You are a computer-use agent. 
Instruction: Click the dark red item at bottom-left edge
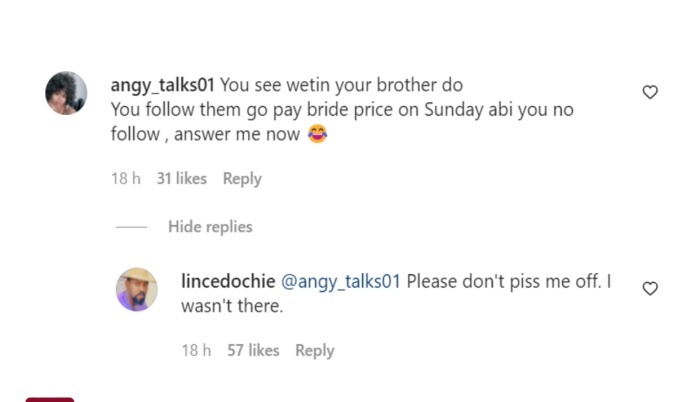pos(50,399)
